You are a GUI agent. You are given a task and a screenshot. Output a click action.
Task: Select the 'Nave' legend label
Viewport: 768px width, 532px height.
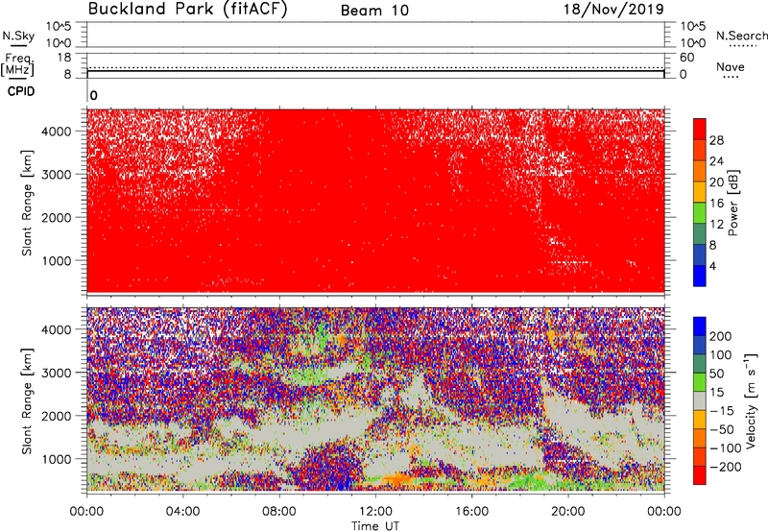click(731, 66)
